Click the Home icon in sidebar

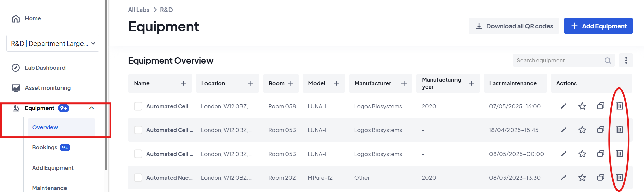tap(16, 19)
